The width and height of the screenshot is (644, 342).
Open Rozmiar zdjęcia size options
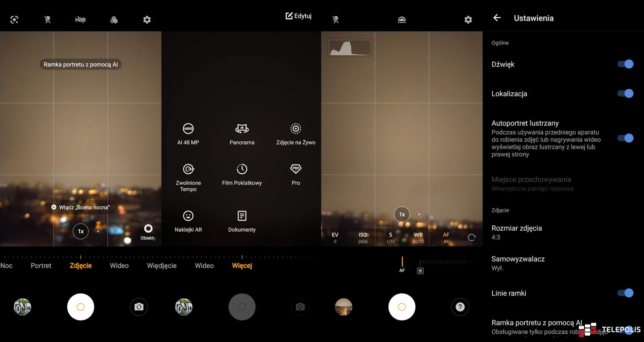517,232
